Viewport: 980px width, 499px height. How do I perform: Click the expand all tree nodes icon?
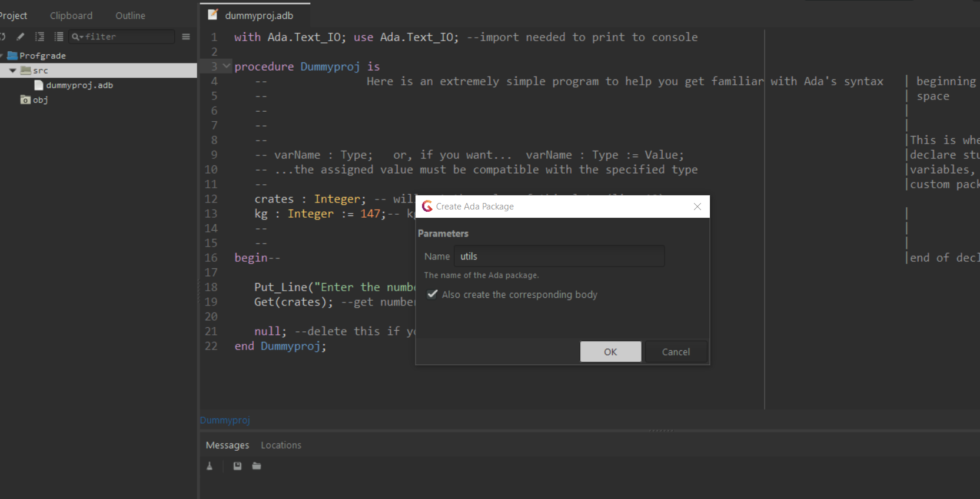point(39,36)
